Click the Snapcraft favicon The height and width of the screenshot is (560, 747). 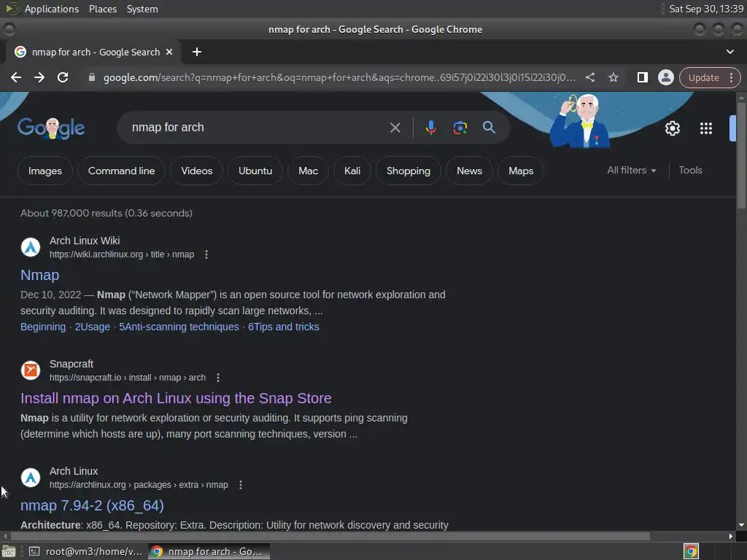31,370
